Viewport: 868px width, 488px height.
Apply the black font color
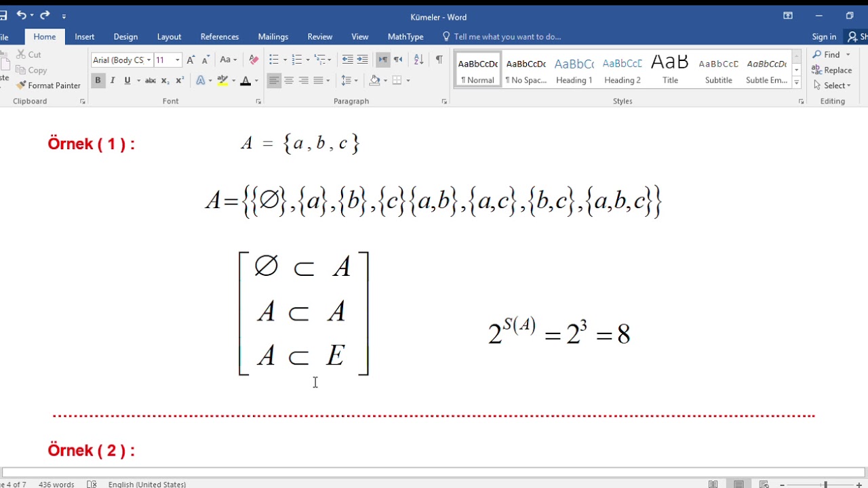coord(245,80)
